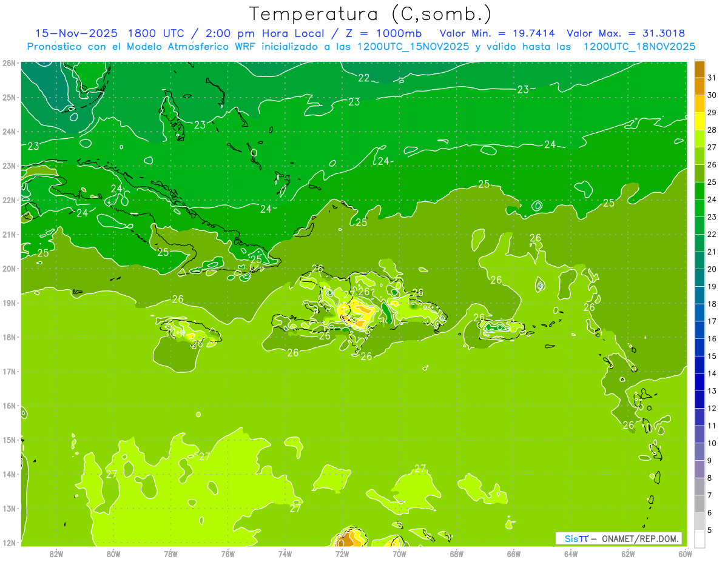
Task: Click the 20N latitude axis label
Action: coord(9,269)
